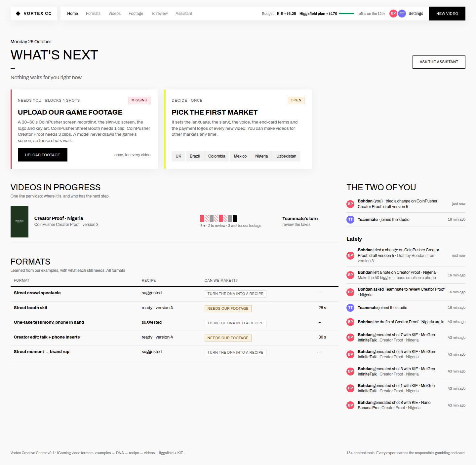Click the New Video button

point(447,14)
